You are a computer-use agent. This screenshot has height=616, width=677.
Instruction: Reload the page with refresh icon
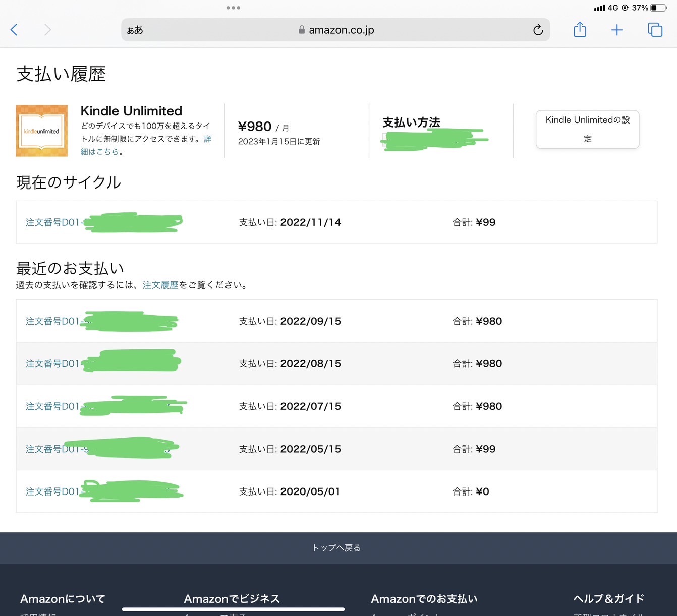coord(538,30)
